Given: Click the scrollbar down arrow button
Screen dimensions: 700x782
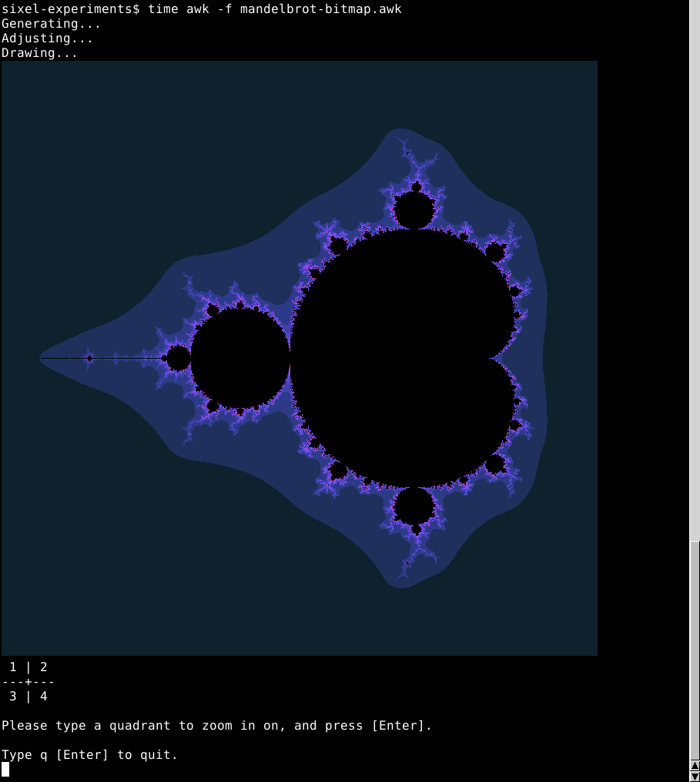Looking at the screenshot, I should 695,777.
